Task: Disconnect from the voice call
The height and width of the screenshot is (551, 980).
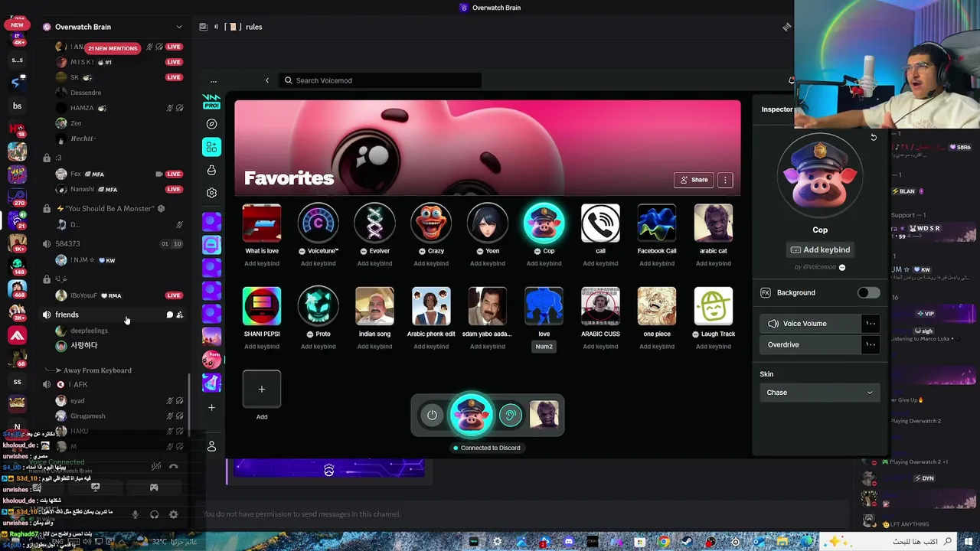Action: coord(174,466)
